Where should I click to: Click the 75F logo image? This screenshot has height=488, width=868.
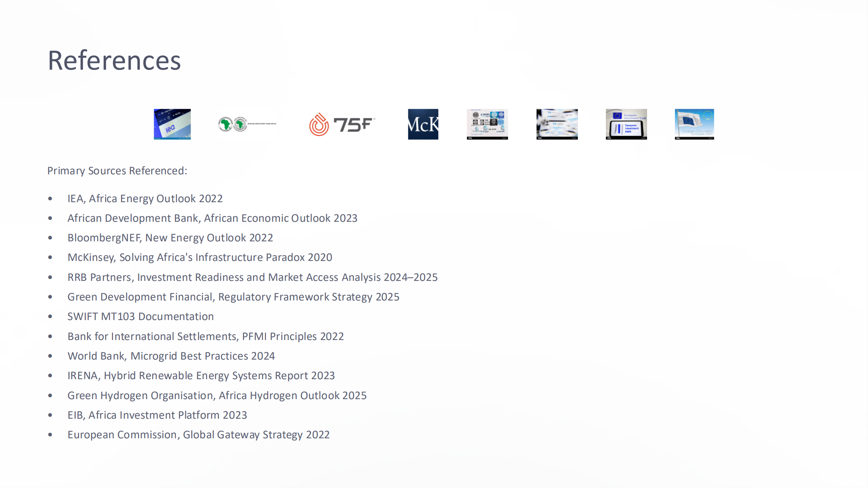342,124
